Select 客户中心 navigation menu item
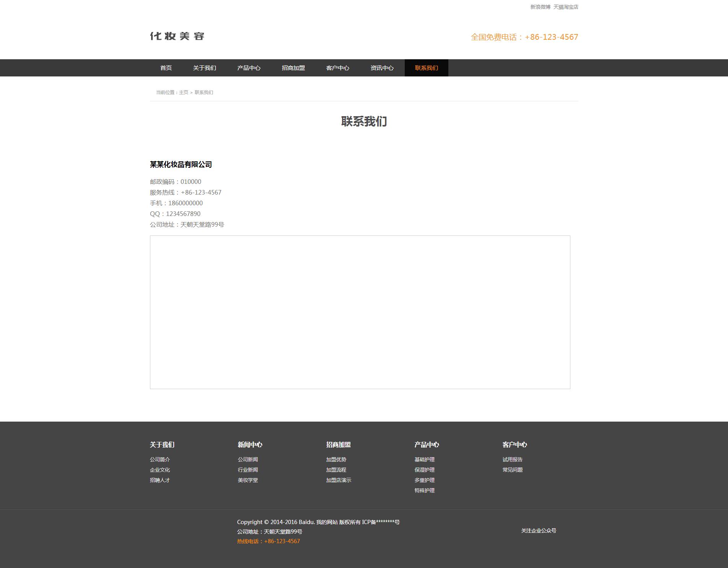728x568 pixels. point(337,68)
